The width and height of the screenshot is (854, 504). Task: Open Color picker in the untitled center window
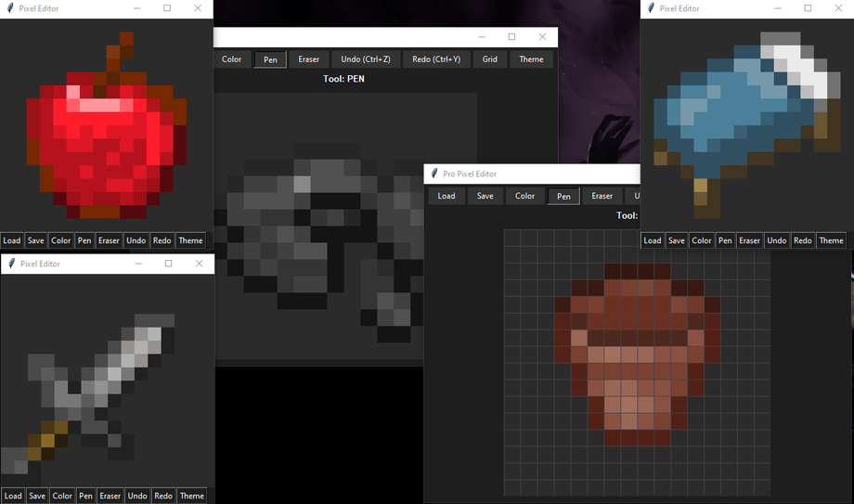tap(231, 59)
